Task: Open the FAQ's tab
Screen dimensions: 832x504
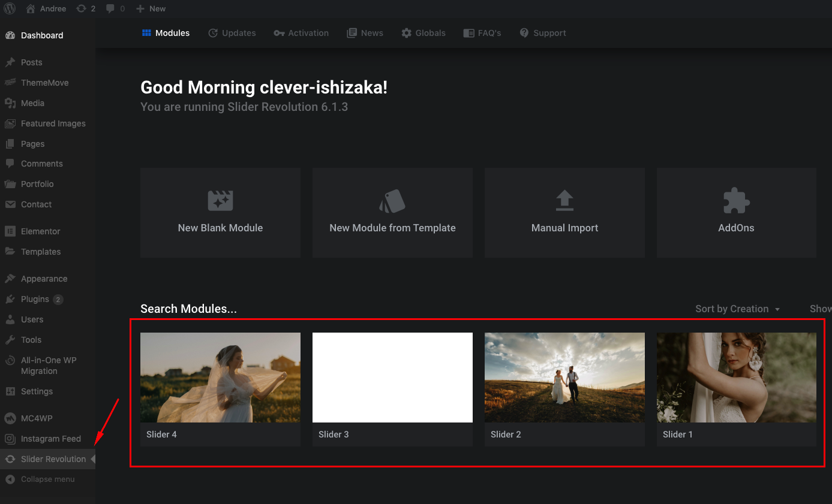Action: (x=482, y=33)
